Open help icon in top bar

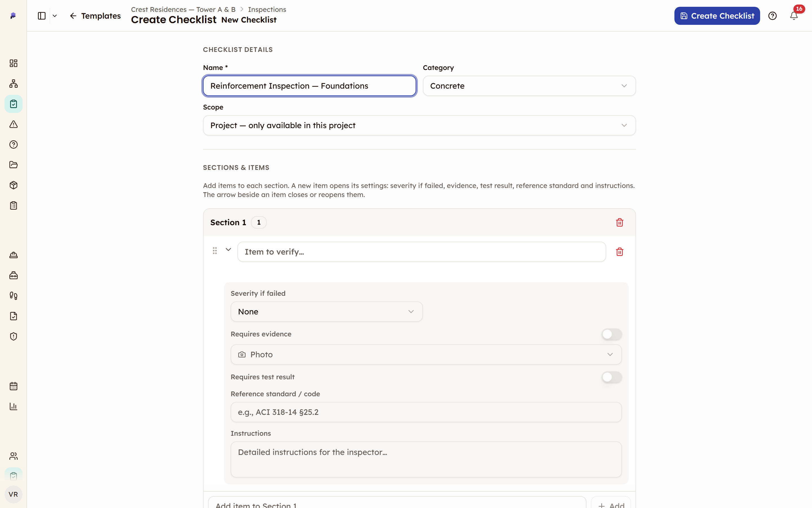(773, 16)
